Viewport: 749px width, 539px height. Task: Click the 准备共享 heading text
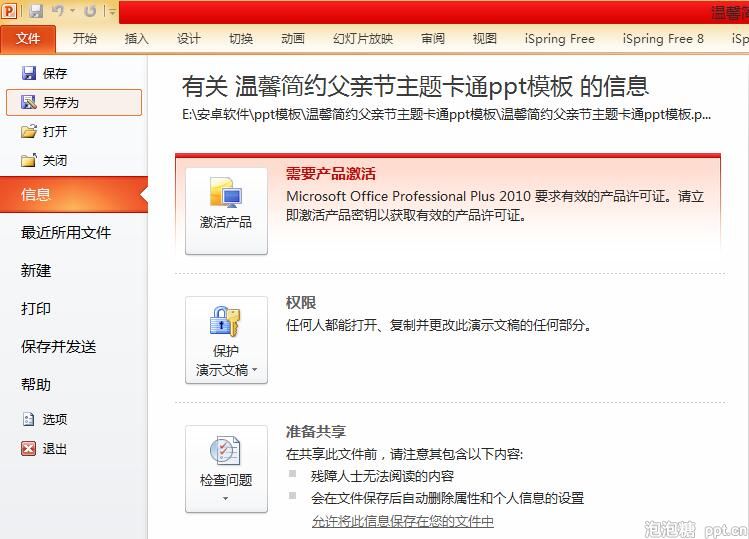pyautogui.click(x=315, y=431)
